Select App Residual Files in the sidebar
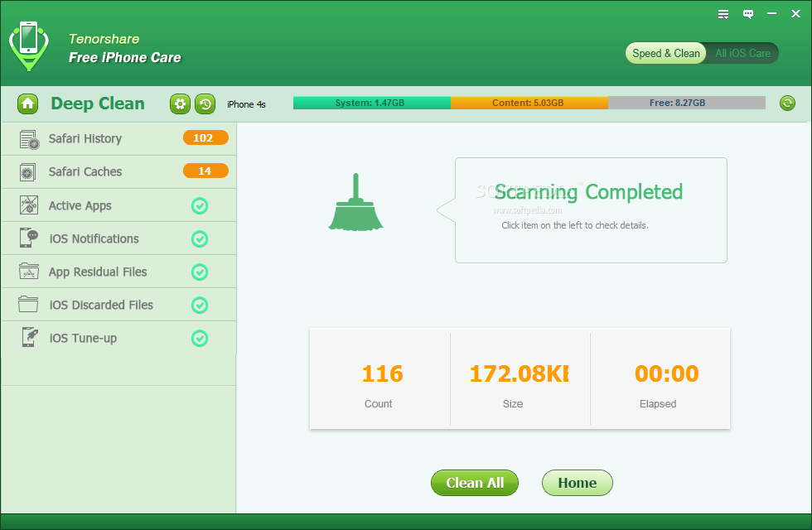This screenshot has width=812, height=530. pyautogui.click(x=118, y=272)
